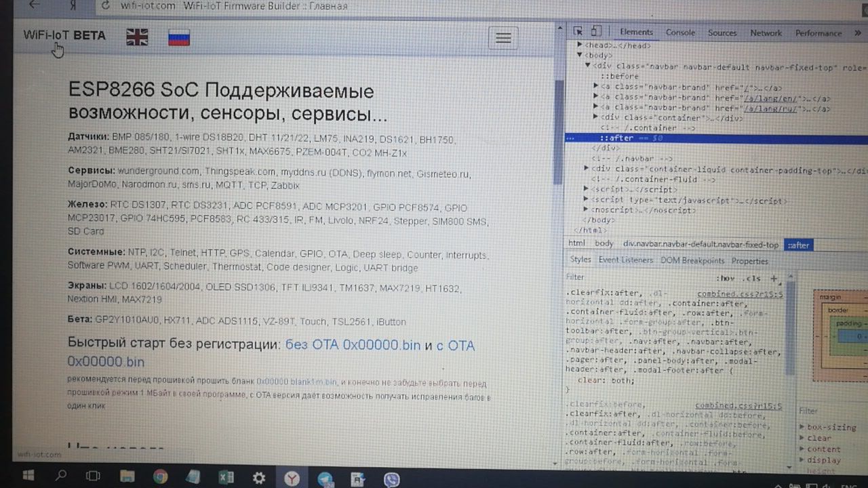Collapse the navbar div element node
This screenshot has width=868, height=488.
588,66
